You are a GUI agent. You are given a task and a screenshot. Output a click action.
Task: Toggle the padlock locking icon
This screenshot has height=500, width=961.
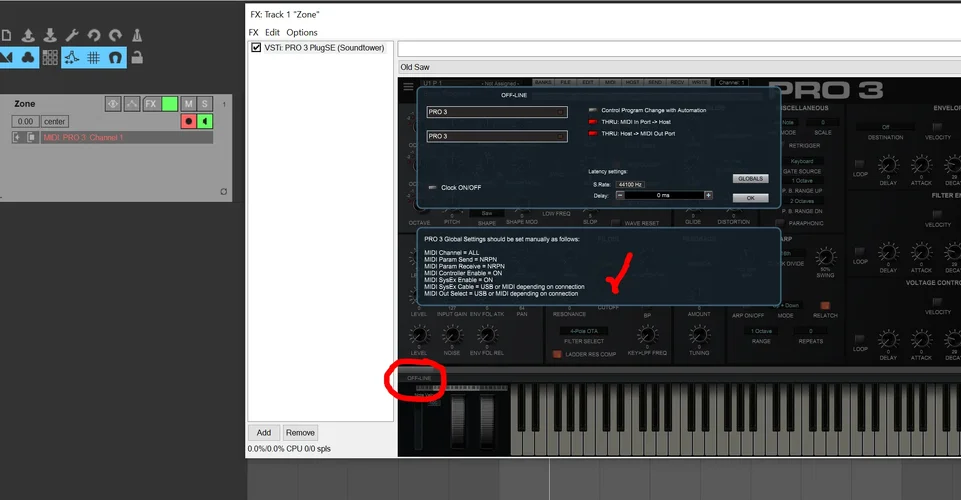coord(137,58)
